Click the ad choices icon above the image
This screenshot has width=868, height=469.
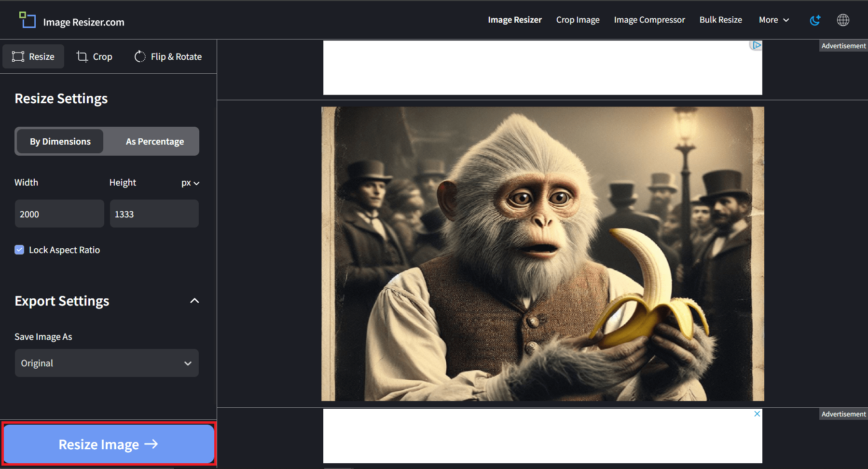coord(756,44)
